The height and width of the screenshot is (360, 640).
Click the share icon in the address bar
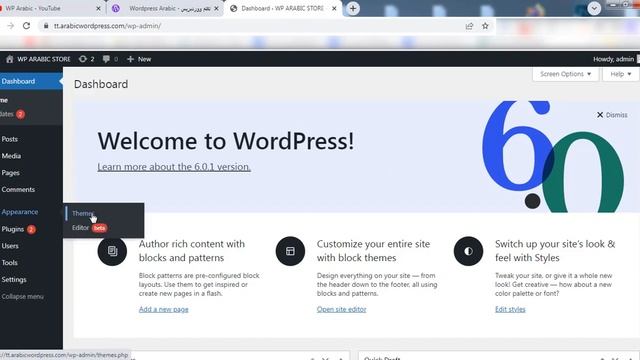(469, 26)
